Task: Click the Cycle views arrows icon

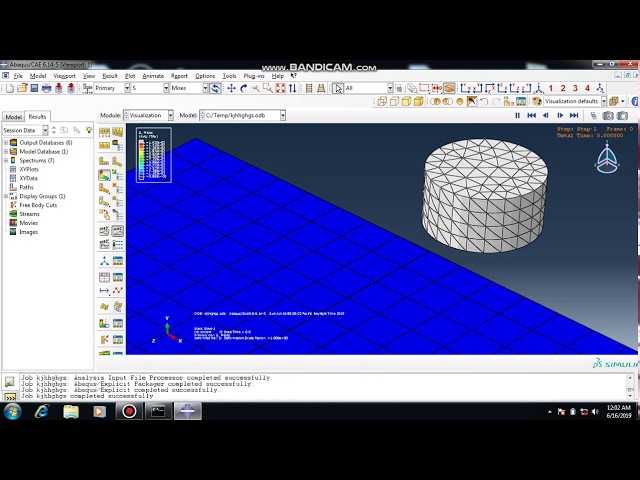Action: [293, 88]
